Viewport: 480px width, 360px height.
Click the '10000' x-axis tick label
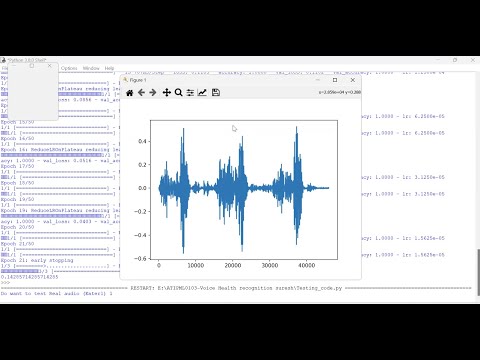click(196, 266)
